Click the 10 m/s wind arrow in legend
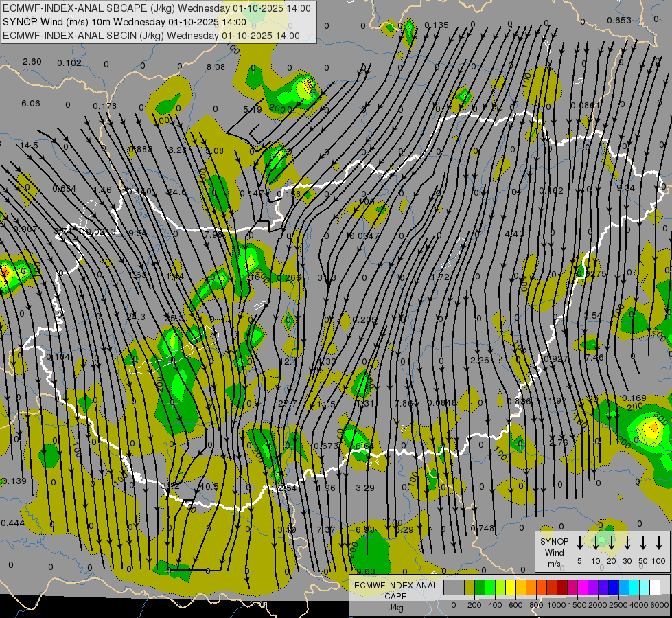This screenshot has height=618, width=672. click(x=595, y=544)
